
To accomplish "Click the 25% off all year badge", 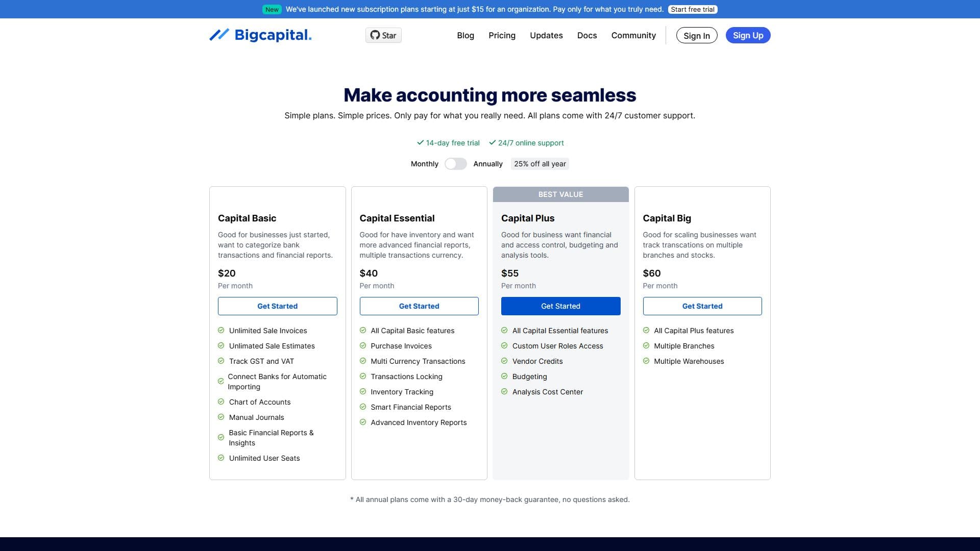I will pyautogui.click(x=540, y=164).
